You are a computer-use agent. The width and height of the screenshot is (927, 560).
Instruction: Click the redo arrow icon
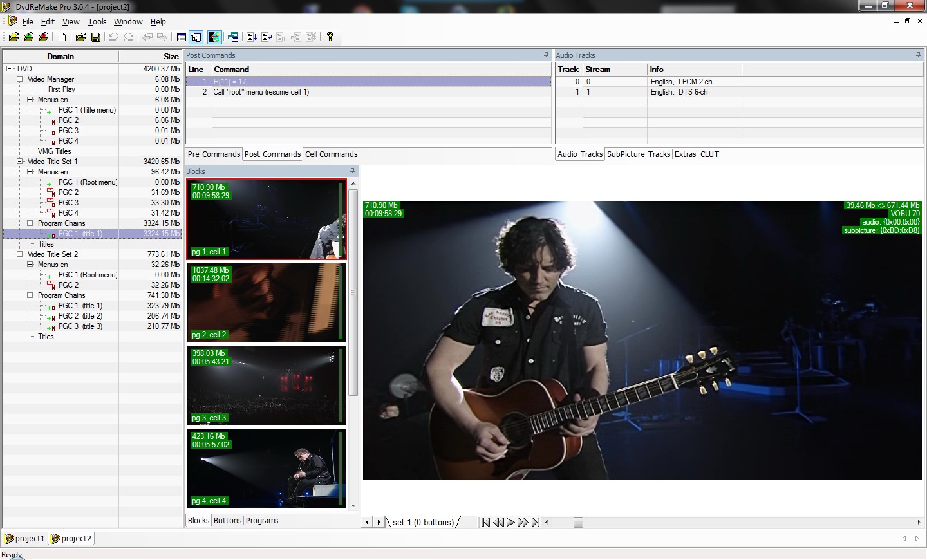click(x=129, y=37)
